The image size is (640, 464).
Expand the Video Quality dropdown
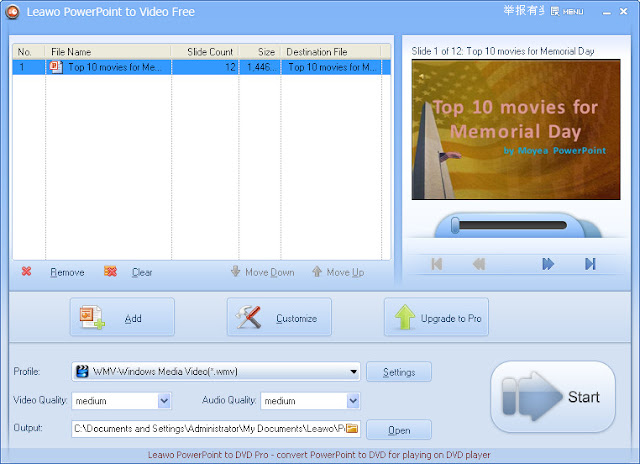coord(164,401)
